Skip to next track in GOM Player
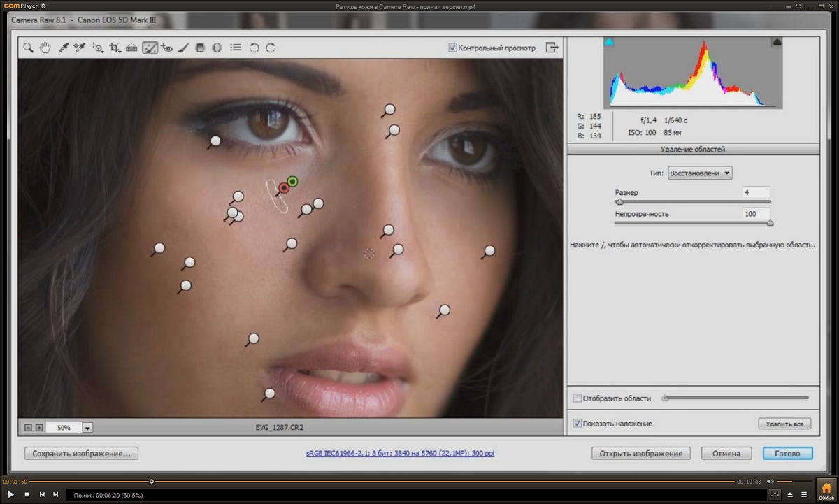The width and height of the screenshot is (839, 504). point(56,494)
